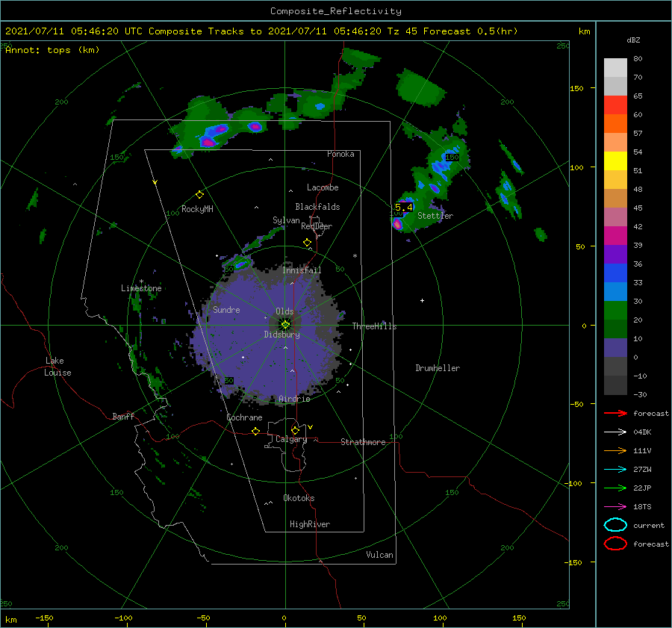Click the Calgary city label
Viewport: 672px width, 628px height.
point(291,439)
